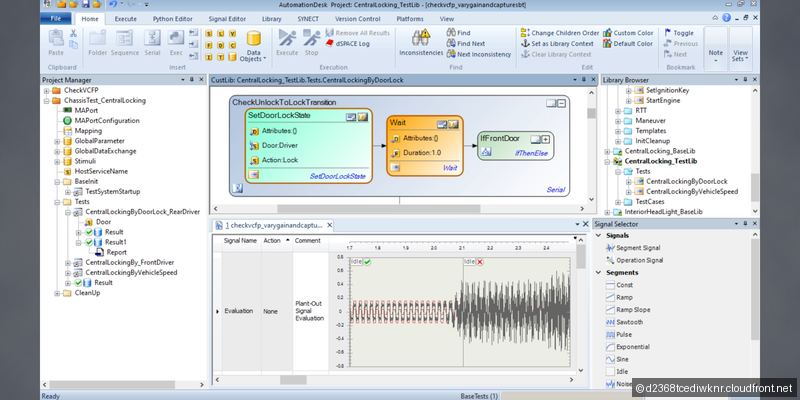Switch to the Signal Editor tab
Screen dimensions: 800x400
pyautogui.click(x=227, y=19)
